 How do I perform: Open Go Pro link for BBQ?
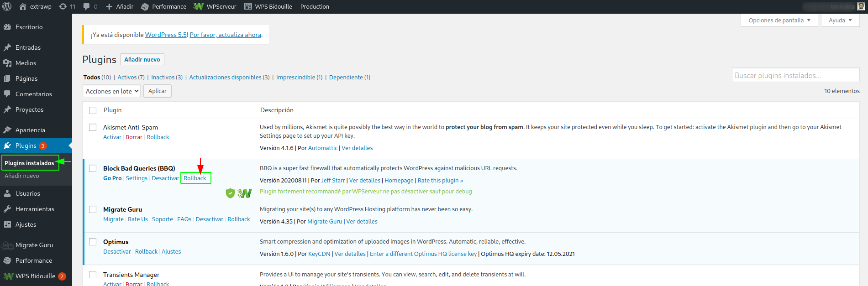[112, 178]
